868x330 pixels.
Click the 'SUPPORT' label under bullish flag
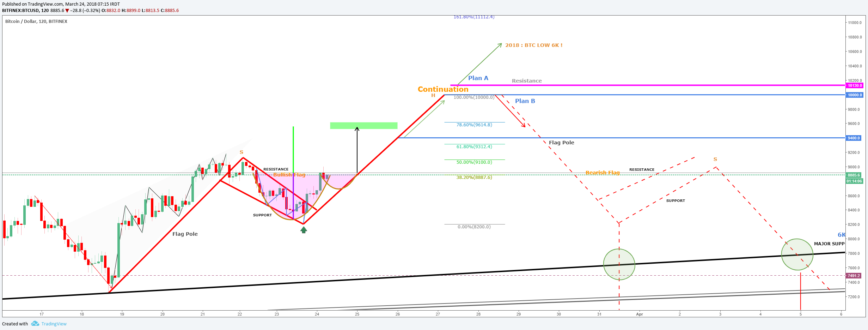[262, 215]
